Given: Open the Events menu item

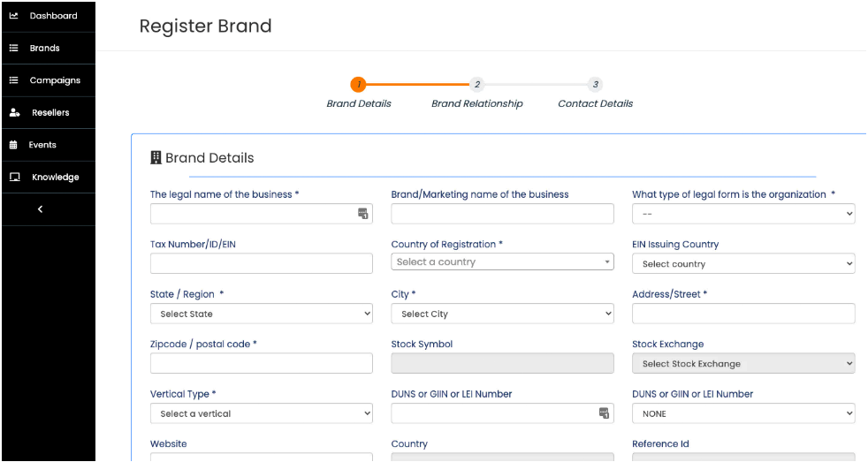Looking at the screenshot, I should [48, 145].
